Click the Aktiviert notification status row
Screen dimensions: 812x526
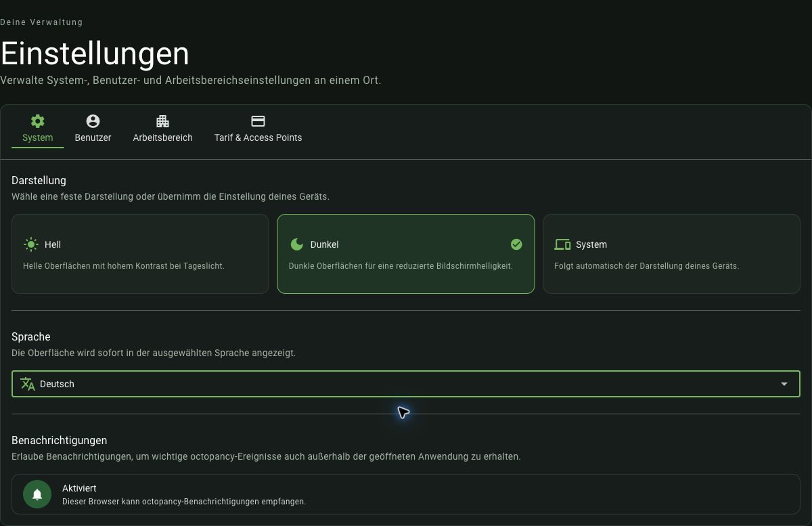406,494
